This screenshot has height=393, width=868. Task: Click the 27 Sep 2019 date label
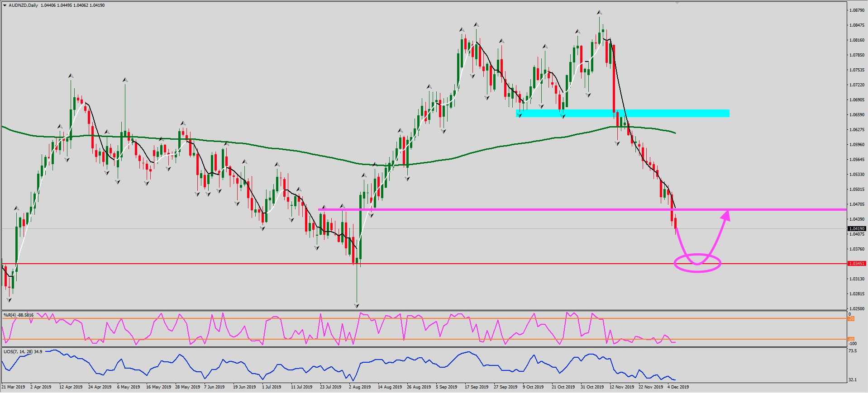[x=506, y=387]
